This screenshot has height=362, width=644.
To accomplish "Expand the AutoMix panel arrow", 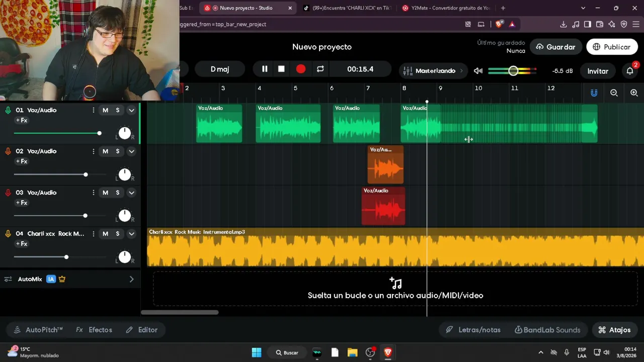I will [x=131, y=279].
